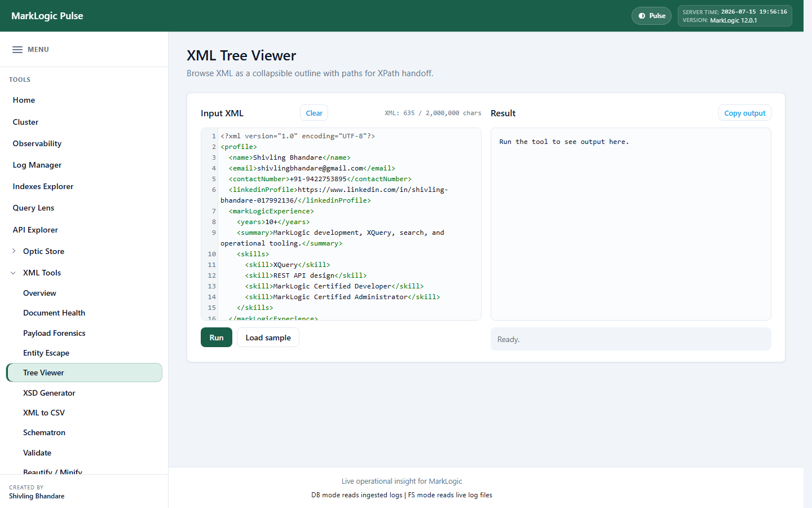
Task: Click the 'VERSION: MarkLogic 12.0.1' text
Action: (720, 20)
